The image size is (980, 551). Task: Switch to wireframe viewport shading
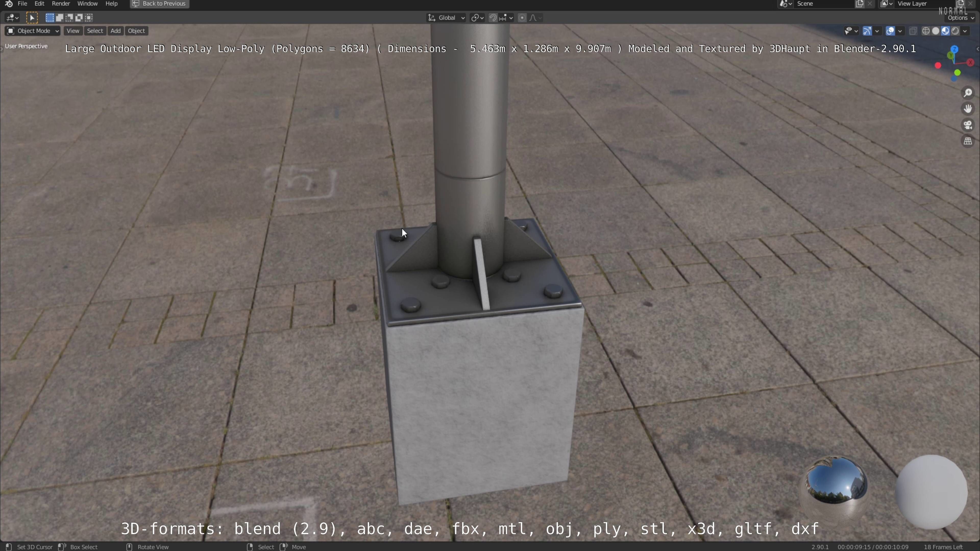(926, 31)
